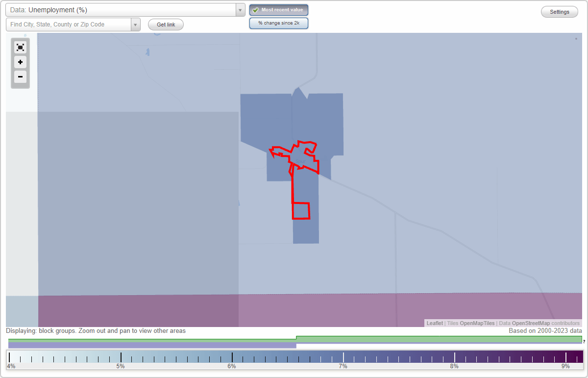Toggle the Most recent value option

279,10
